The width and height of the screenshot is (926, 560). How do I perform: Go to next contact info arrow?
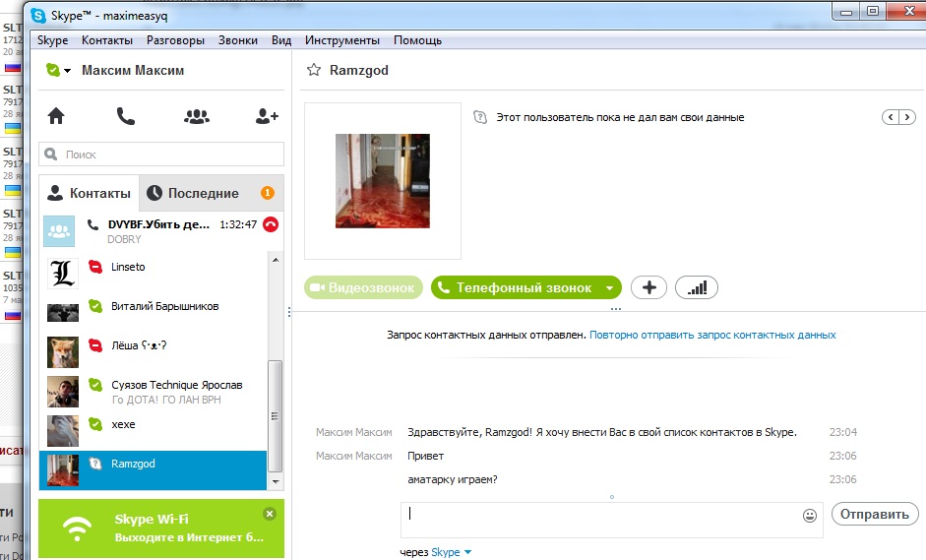pyautogui.click(x=907, y=117)
